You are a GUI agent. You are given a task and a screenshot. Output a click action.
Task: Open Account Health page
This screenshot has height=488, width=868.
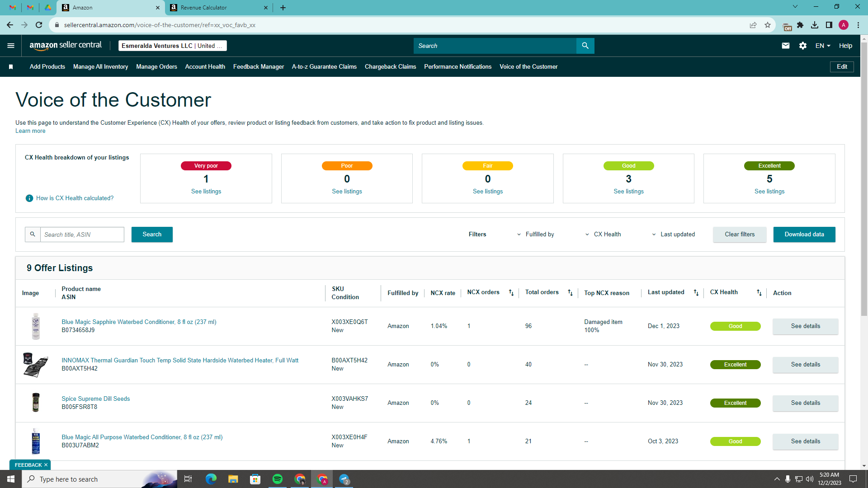[x=205, y=67]
